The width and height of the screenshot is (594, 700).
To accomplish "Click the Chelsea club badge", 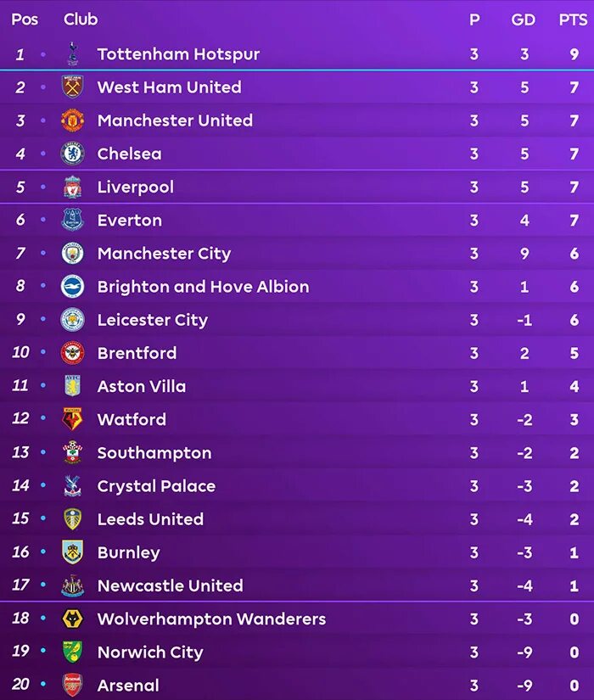I will pos(72,154).
